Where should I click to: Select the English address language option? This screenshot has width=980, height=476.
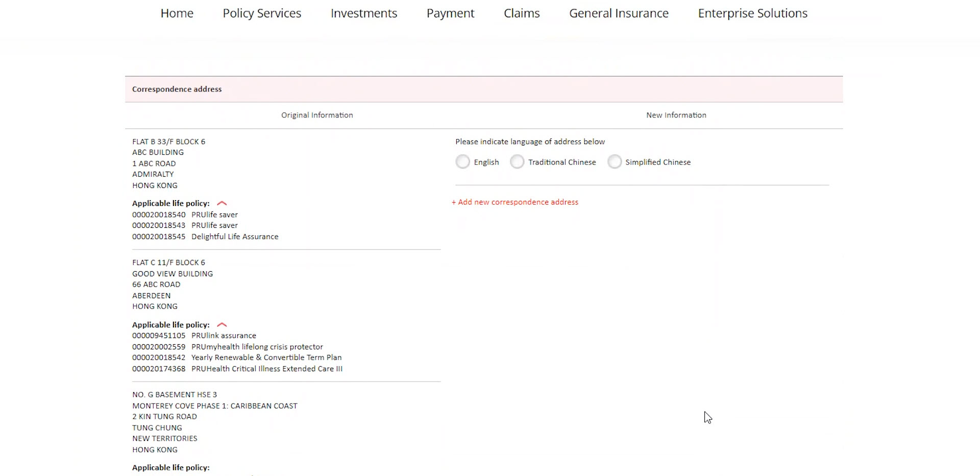pos(462,161)
